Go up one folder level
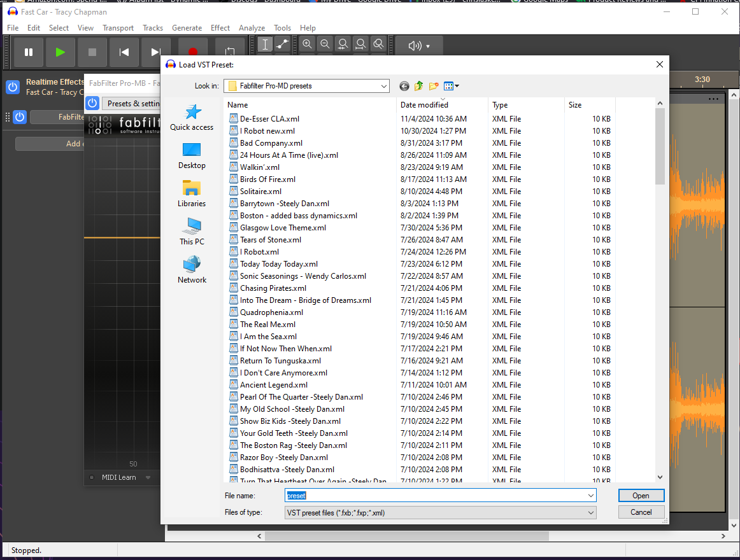Screen dimensions: 740x560 (x=418, y=86)
